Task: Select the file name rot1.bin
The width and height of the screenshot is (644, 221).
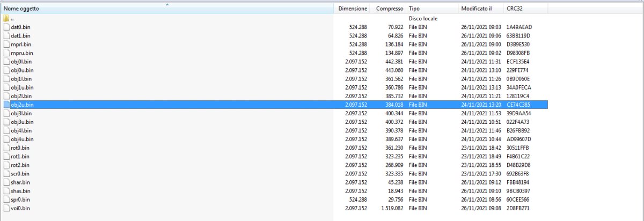Action: tap(20, 156)
